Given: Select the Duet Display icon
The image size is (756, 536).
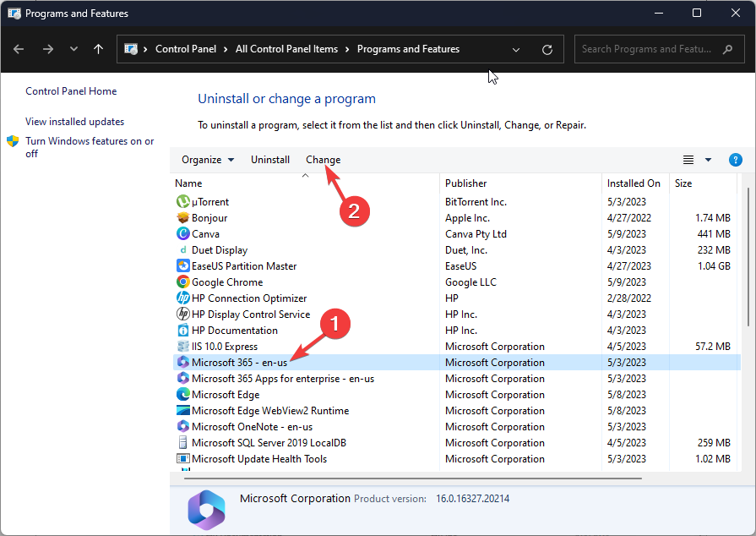Looking at the screenshot, I should 182,250.
